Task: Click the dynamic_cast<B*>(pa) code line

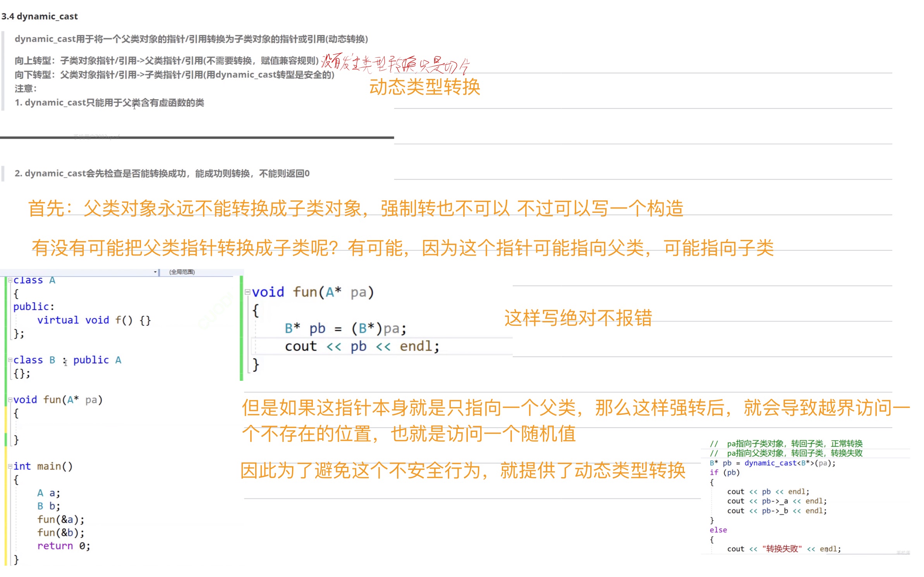Action: pos(772,463)
